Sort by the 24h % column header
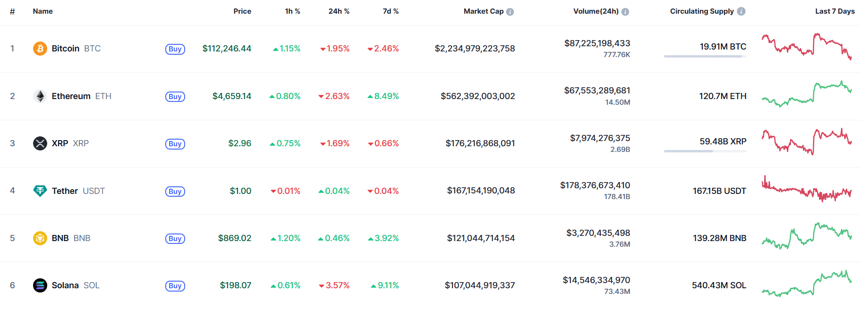Screen dimensions: 868x309 [339, 11]
